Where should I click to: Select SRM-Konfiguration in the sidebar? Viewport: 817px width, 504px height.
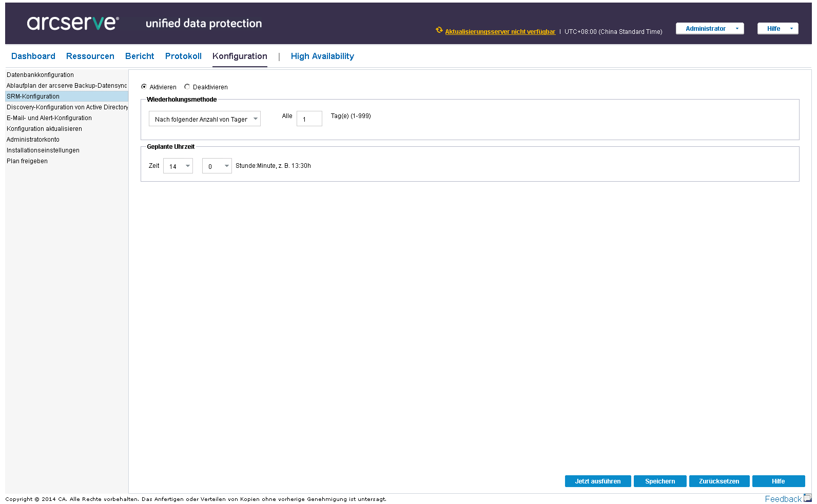[67, 96]
